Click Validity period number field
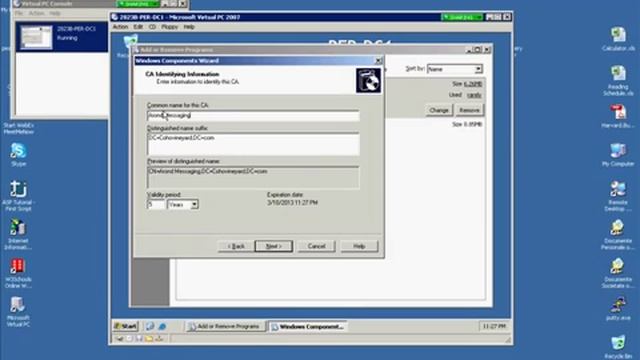The image size is (640, 360). 156,204
